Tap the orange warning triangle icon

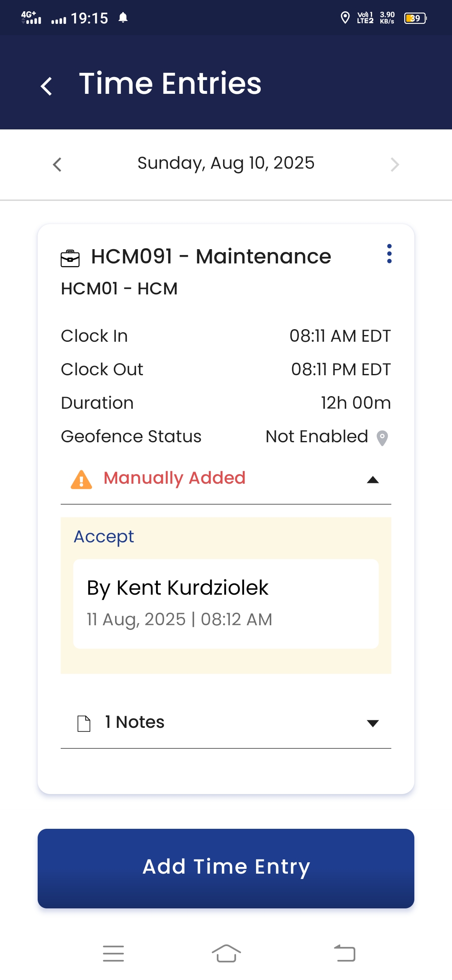click(82, 480)
